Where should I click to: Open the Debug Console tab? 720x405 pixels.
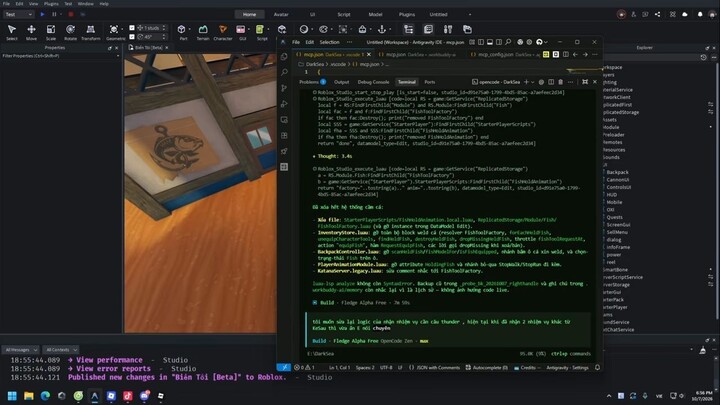click(373, 82)
